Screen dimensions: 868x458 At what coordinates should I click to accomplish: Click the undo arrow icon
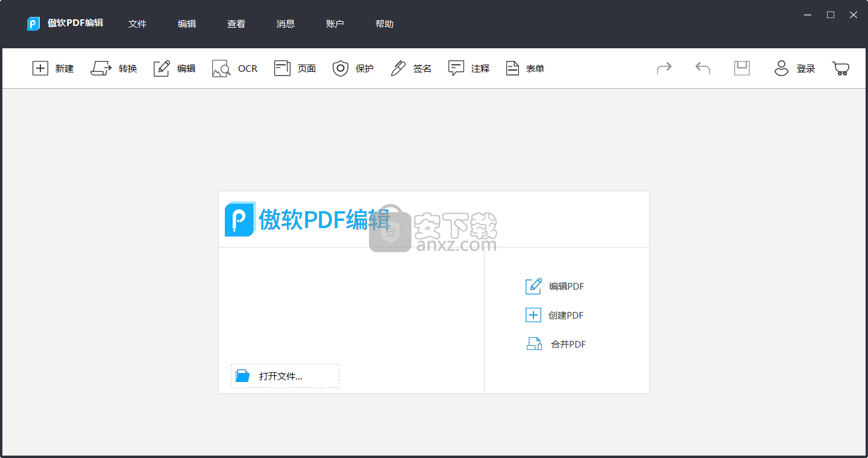[703, 68]
